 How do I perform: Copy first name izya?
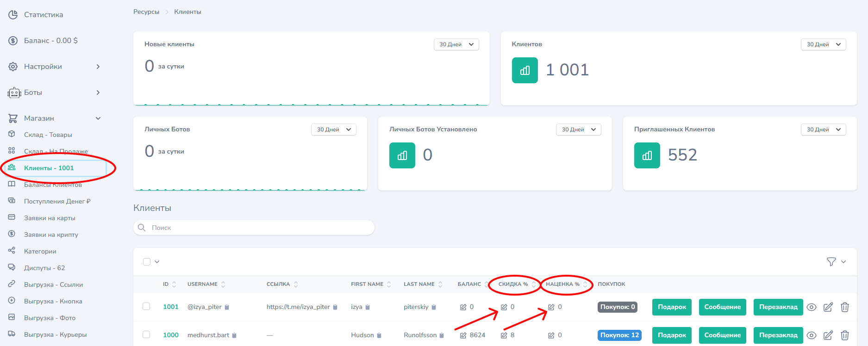(368, 307)
